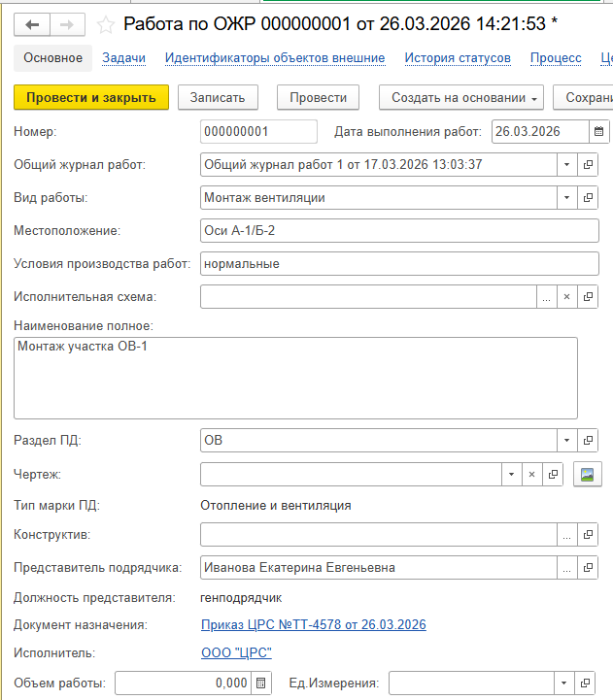This screenshot has width=613, height=700.
Task: Click the back navigation arrow
Action: click(33, 24)
